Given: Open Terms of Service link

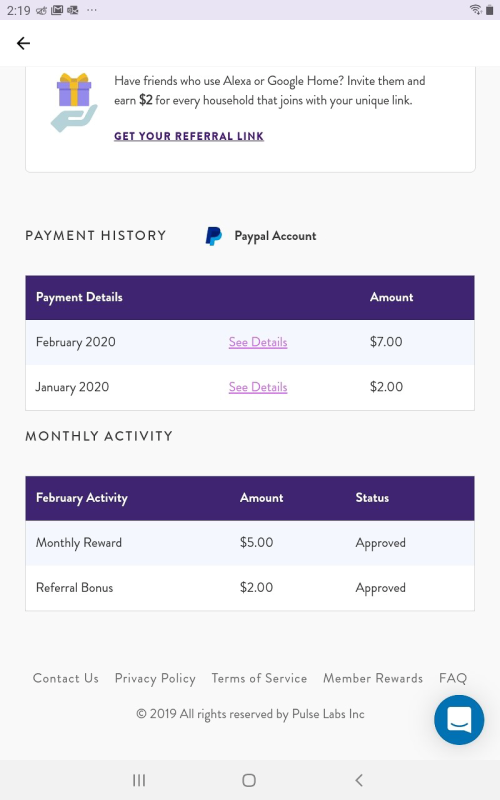Looking at the screenshot, I should 259,678.
